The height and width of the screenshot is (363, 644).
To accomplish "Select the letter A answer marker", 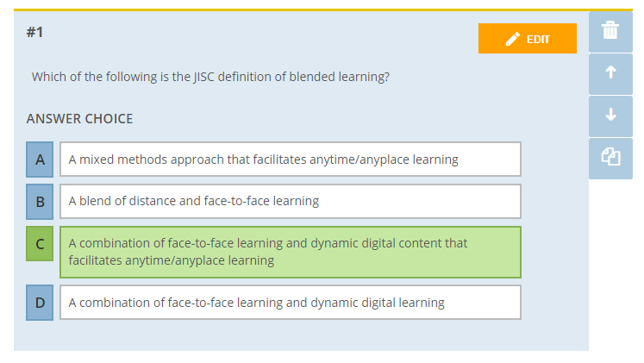I will 40,160.
